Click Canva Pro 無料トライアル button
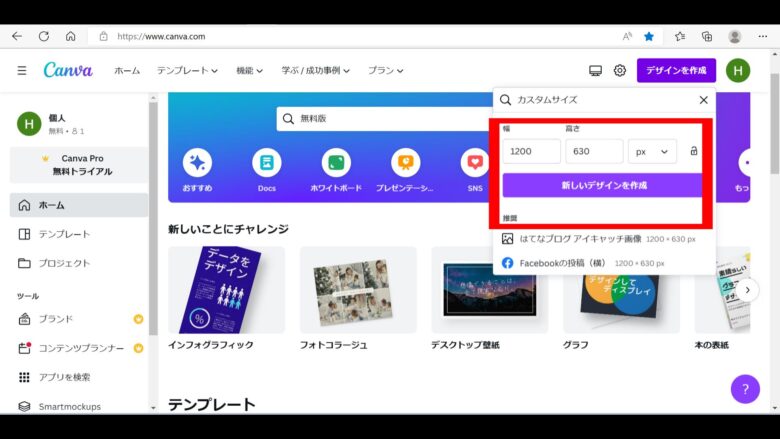Viewport: 780px width, 439px height. coord(79,165)
